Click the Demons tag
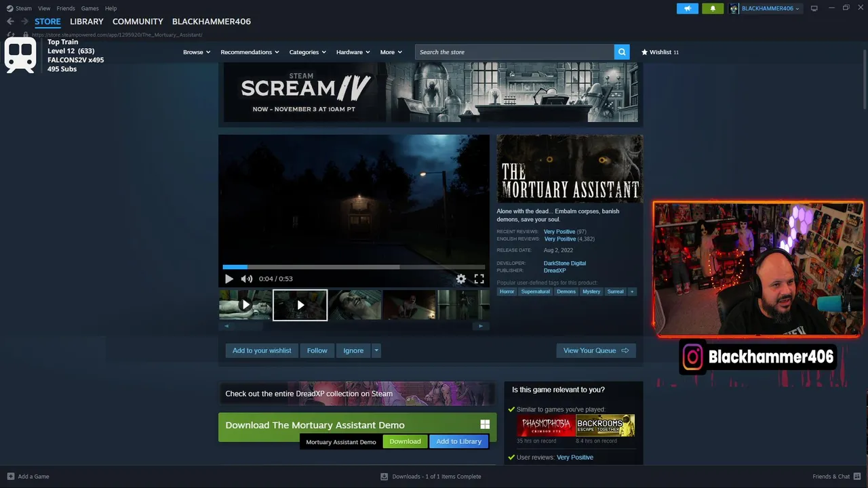 pos(566,291)
